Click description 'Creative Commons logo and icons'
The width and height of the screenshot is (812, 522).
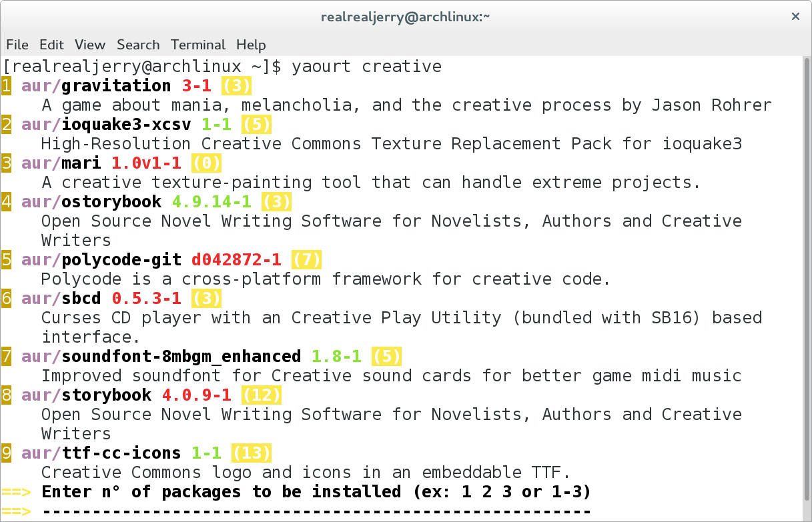point(306,473)
